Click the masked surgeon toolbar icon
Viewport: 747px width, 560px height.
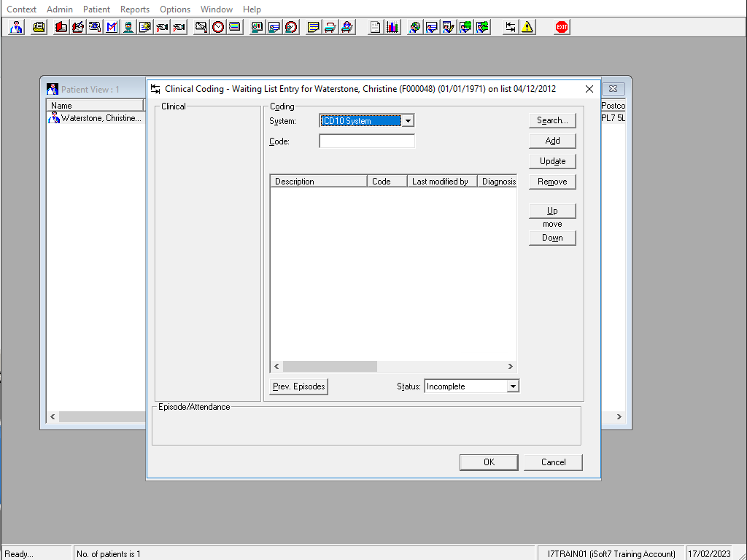(x=128, y=27)
